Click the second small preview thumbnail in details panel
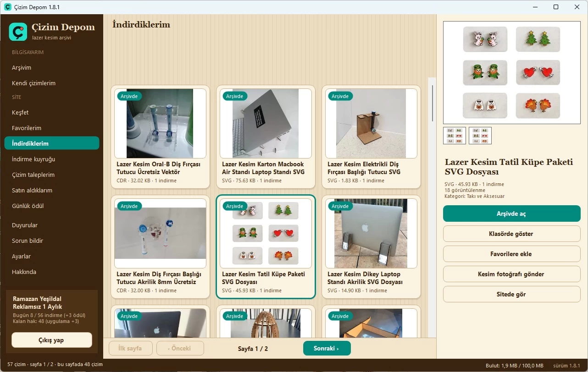The height and width of the screenshot is (372, 588). (480, 136)
